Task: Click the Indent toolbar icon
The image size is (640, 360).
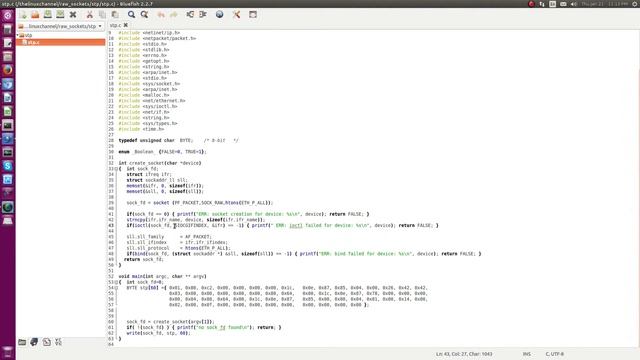Action: [203, 15]
